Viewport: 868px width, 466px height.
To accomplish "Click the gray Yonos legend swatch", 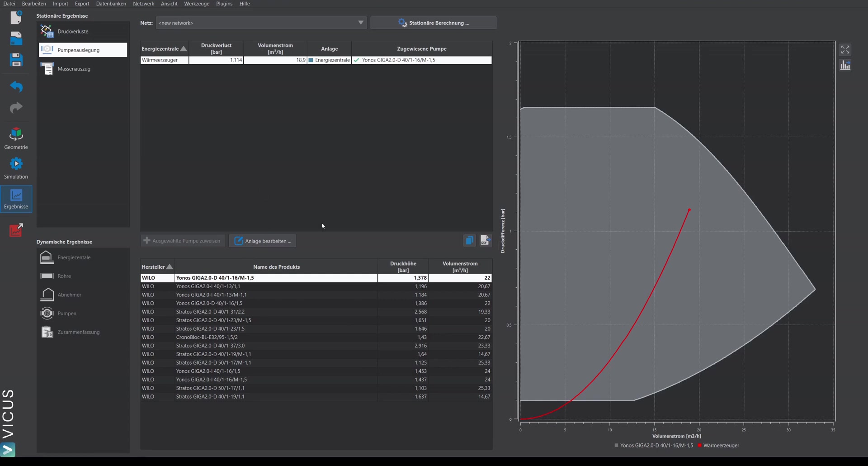I will [616, 446].
